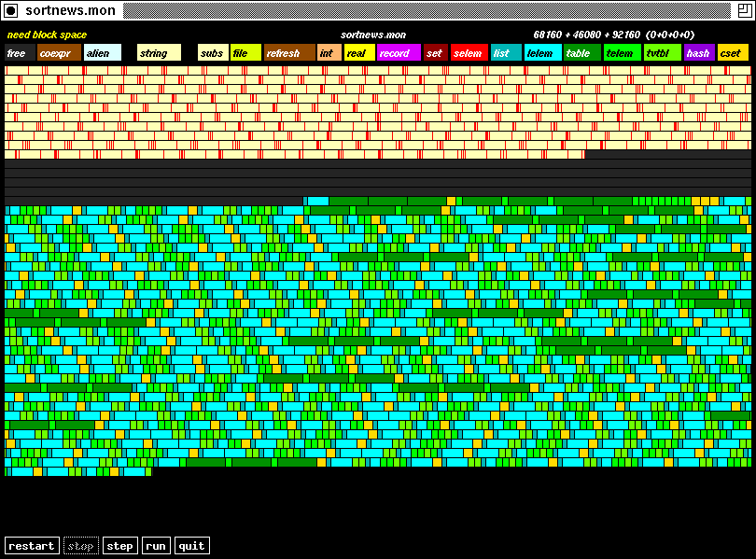The width and height of the screenshot is (756, 559).
Task: Click the quit button
Action: click(x=192, y=546)
